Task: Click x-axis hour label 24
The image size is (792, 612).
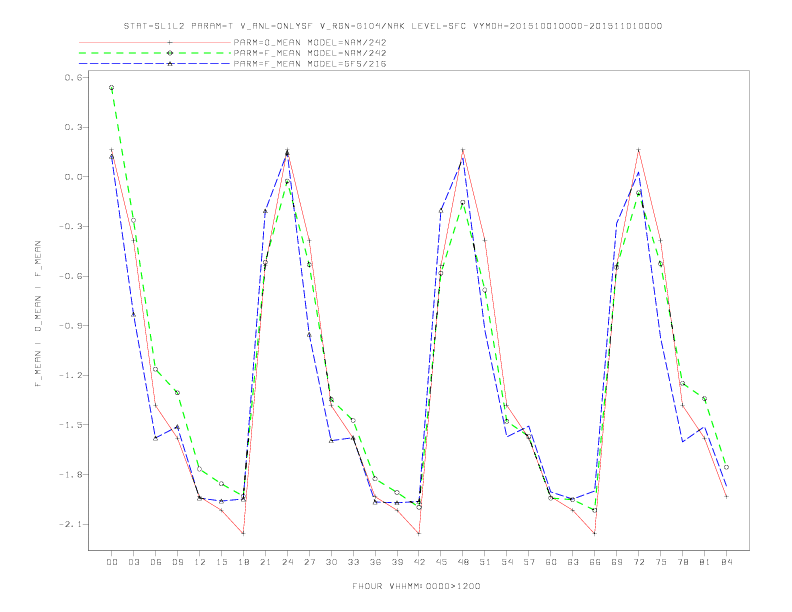Action: [287, 562]
